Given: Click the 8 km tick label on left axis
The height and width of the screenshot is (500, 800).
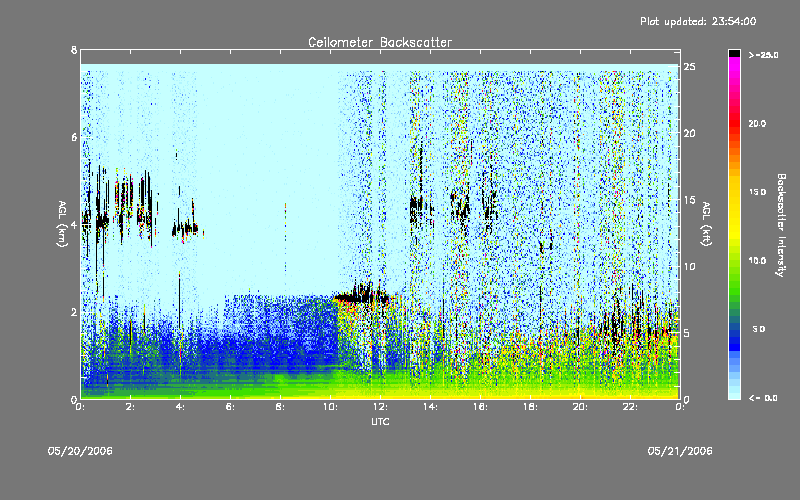Looking at the screenshot, I should click(x=74, y=50).
